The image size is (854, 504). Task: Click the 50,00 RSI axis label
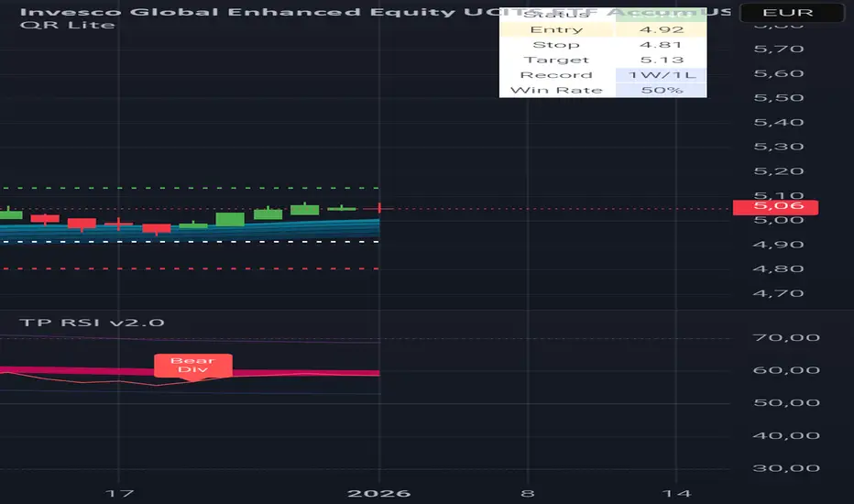pos(786,403)
